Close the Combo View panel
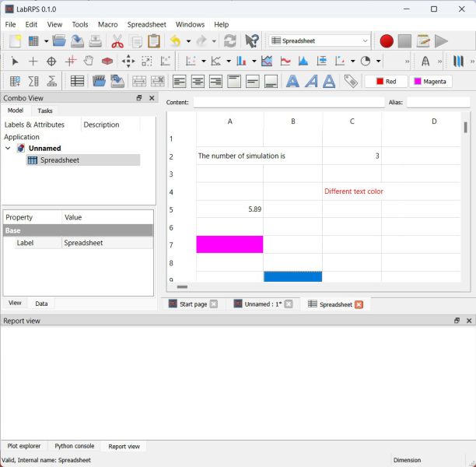476x467 pixels. 152,98
